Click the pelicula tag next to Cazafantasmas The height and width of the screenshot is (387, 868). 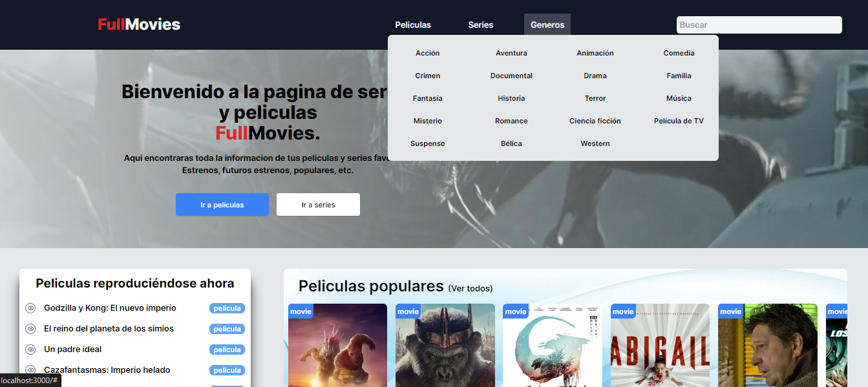click(x=227, y=370)
